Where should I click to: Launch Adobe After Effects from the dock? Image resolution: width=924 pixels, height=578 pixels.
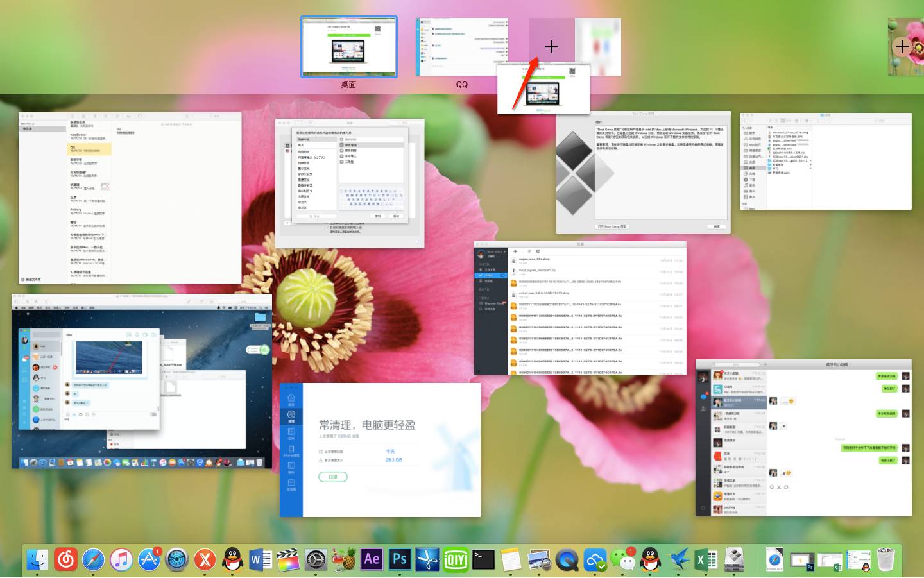tap(372, 559)
